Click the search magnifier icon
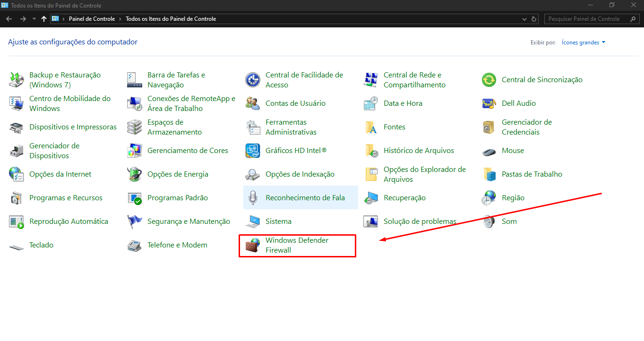 (x=634, y=19)
